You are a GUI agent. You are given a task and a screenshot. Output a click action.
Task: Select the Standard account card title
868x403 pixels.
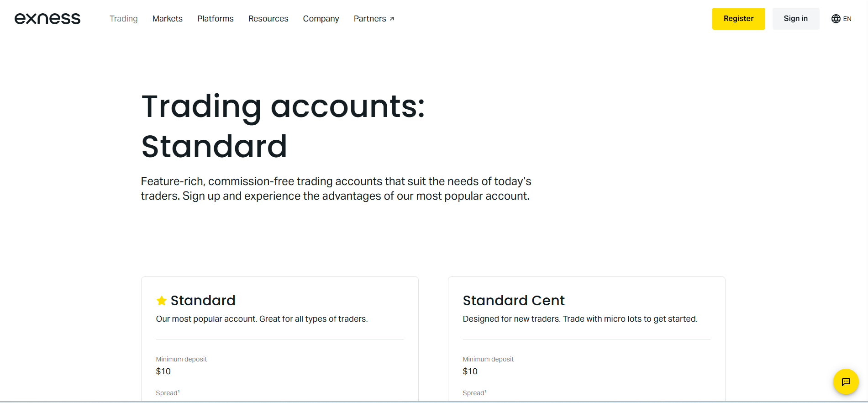[203, 300]
